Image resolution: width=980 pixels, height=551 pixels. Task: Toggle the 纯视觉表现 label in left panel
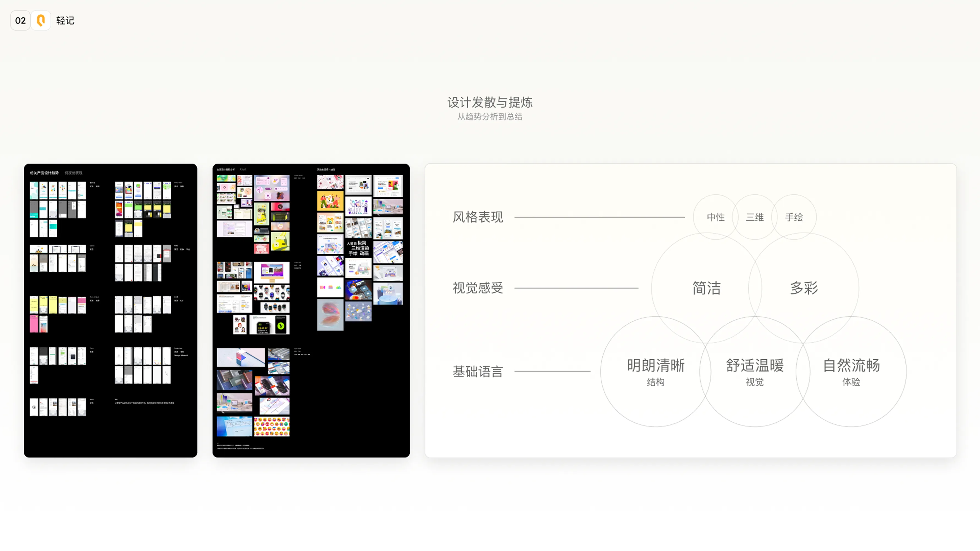pyautogui.click(x=74, y=173)
